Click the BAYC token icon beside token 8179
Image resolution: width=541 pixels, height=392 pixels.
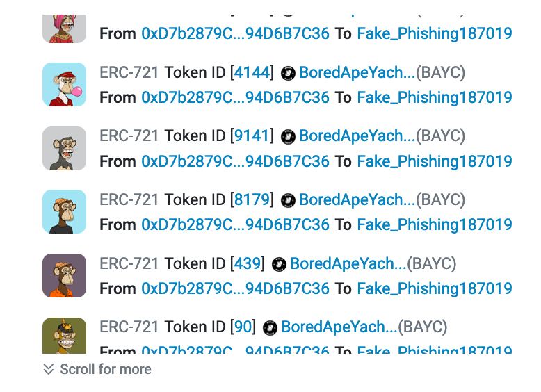pyautogui.click(x=288, y=200)
